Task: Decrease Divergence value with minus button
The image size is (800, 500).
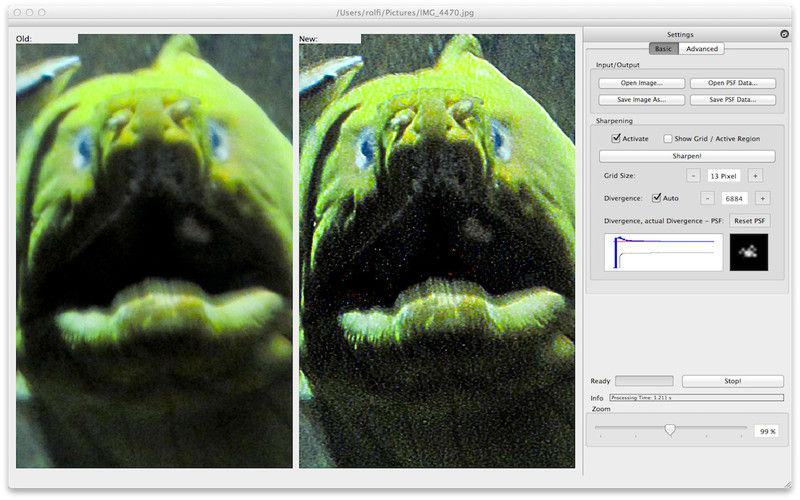Action: (706, 198)
